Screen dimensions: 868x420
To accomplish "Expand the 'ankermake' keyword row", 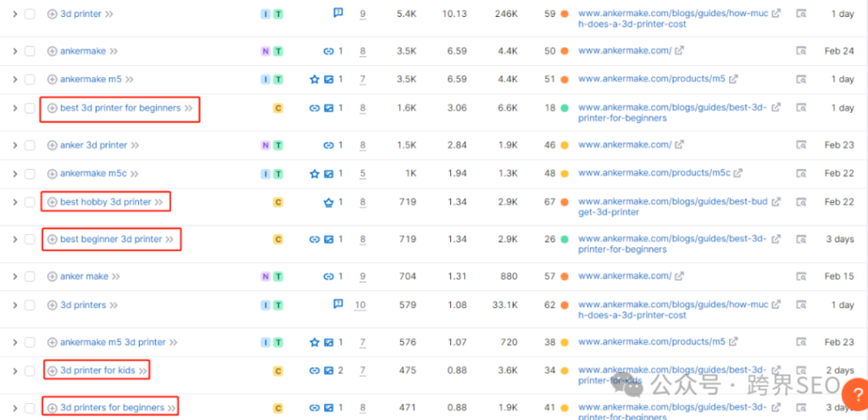I will [x=15, y=51].
